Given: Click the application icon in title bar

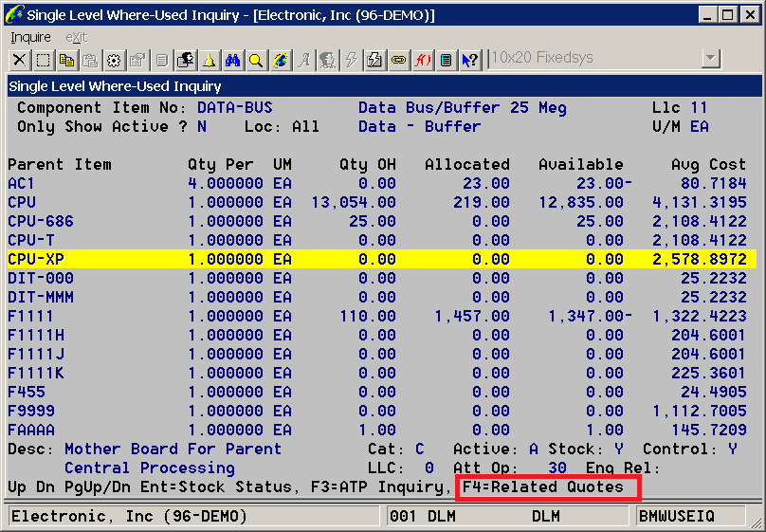Looking at the screenshot, I should (13, 13).
